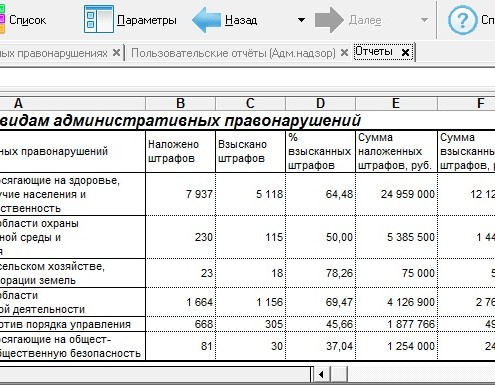Select cell with value 37,04
The height and width of the screenshot is (385, 495).
coord(320,346)
